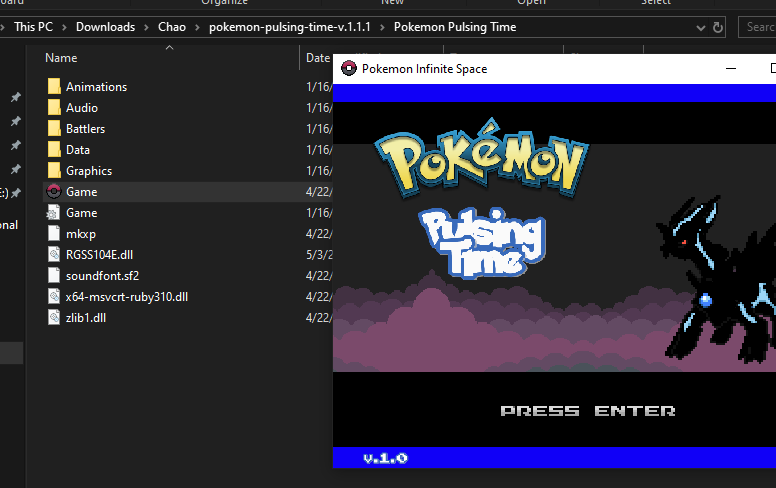Click the Battlers folder name
Image resolution: width=776 pixels, height=488 pixels.
coord(85,129)
